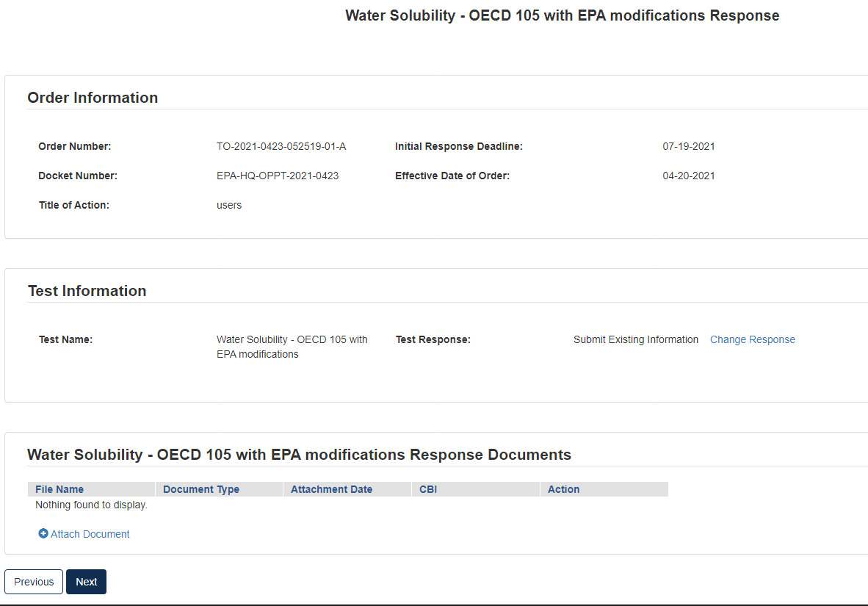The width and height of the screenshot is (868, 606).
Task: Click the plus icon beside Attach Document
Action: click(x=43, y=534)
